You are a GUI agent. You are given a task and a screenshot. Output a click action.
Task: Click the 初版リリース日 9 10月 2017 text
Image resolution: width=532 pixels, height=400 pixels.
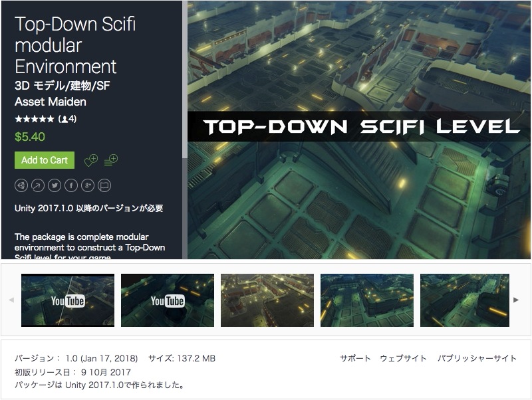pyautogui.click(x=72, y=372)
